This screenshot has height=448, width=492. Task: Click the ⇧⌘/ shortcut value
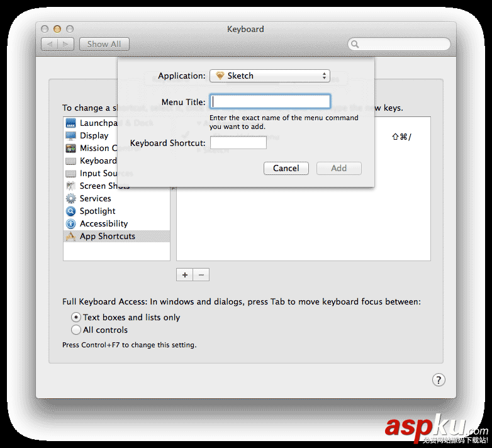pyautogui.click(x=401, y=137)
